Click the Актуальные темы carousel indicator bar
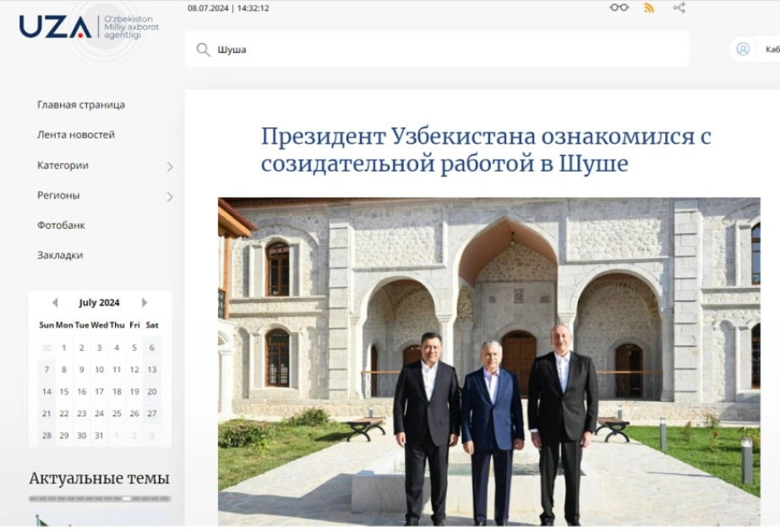780x532 pixels. tap(100, 498)
